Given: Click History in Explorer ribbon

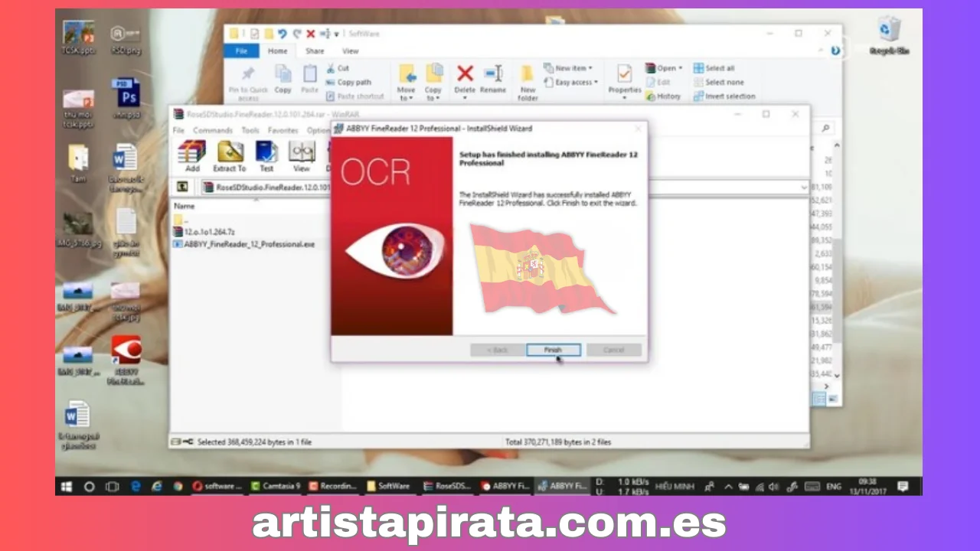Looking at the screenshot, I should click(x=663, y=96).
